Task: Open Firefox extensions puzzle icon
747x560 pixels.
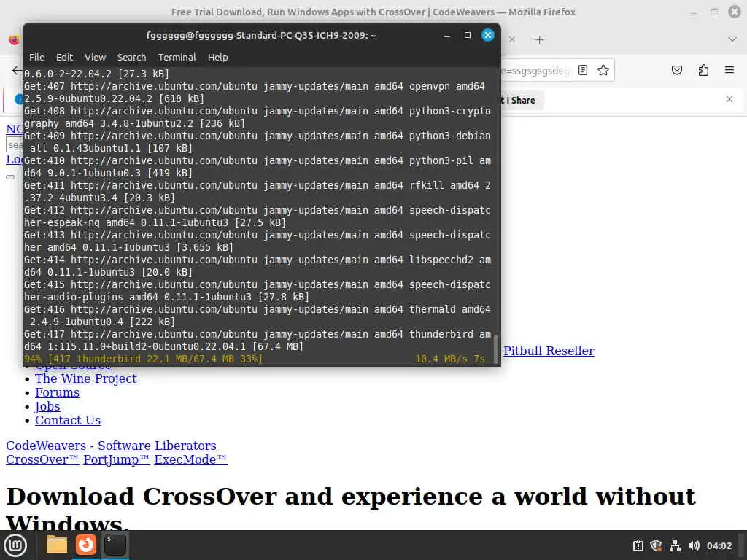Action: pyautogui.click(x=703, y=71)
